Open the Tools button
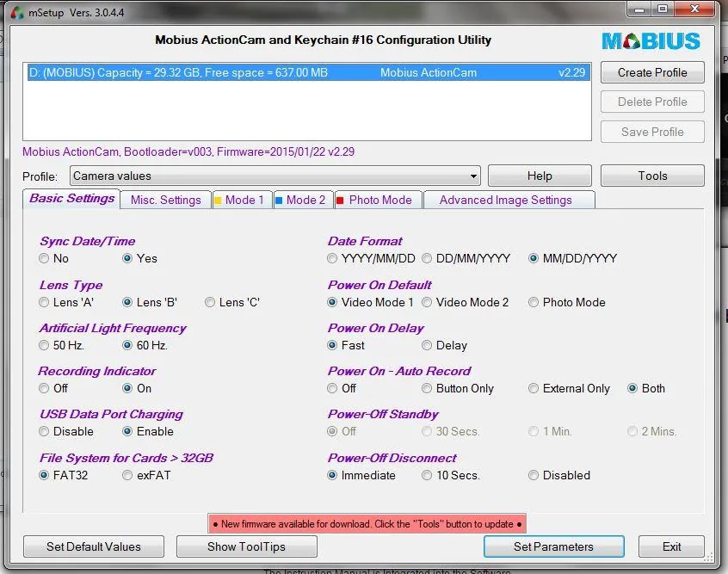Viewport: 728px width, 574px height. point(652,176)
